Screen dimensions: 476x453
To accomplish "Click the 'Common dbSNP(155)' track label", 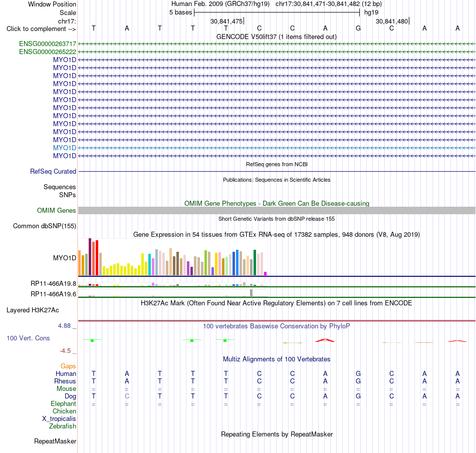I will (x=44, y=226).
